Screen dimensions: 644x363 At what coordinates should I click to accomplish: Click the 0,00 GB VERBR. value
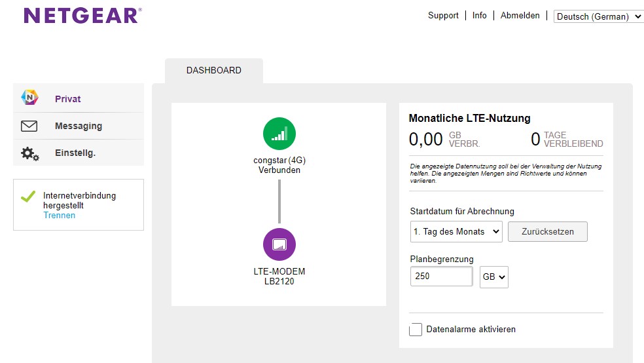(444, 140)
